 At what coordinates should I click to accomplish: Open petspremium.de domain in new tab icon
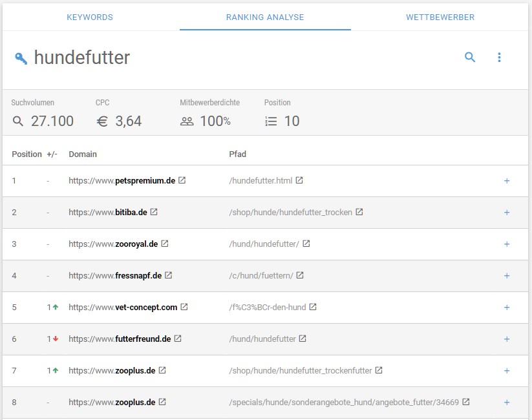click(x=182, y=180)
